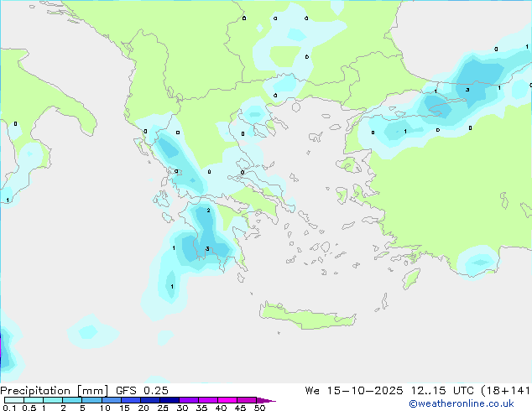
Task: Select the 'We 15-10-2025' date text
Action: [354, 391]
